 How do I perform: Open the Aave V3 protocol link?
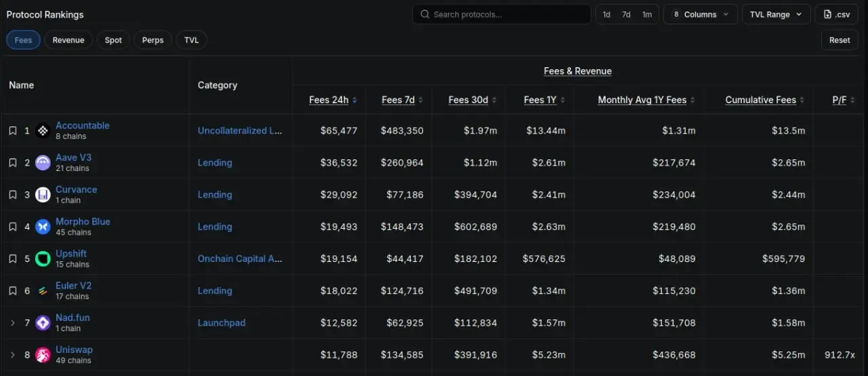click(x=73, y=157)
